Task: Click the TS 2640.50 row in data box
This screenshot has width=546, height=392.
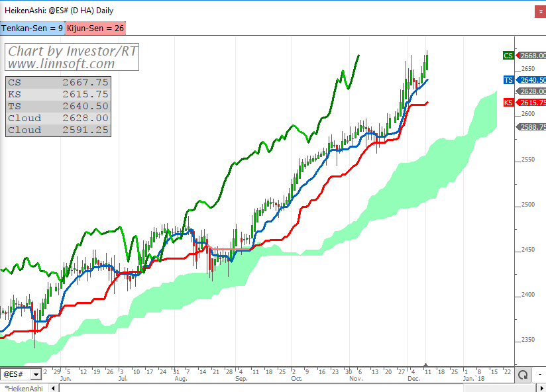Action: pos(58,106)
